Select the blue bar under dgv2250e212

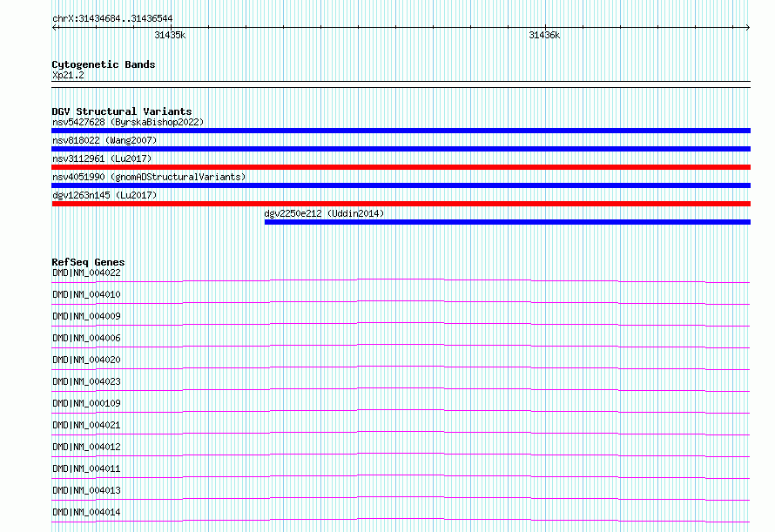pos(508,222)
